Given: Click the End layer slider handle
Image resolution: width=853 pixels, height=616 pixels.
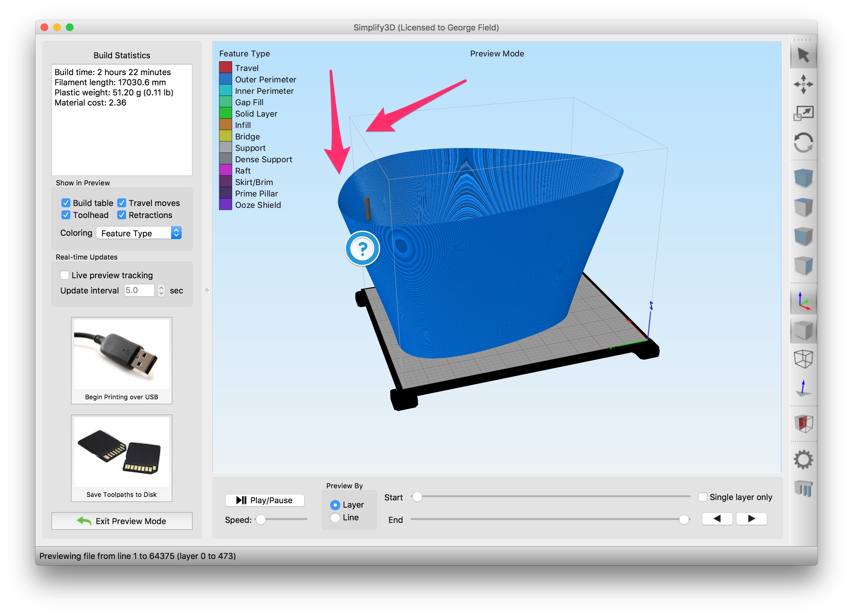Looking at the screenshot, I should pos(684,520).
